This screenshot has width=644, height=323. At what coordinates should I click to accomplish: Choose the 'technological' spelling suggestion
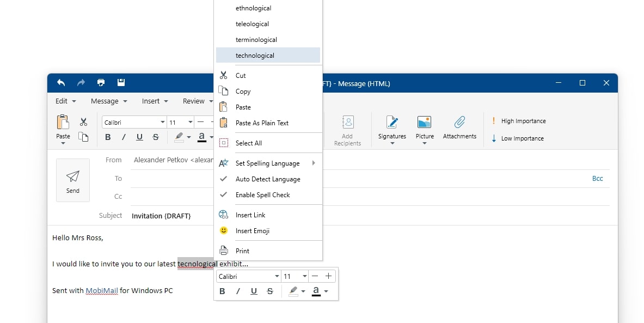[255, 56]
